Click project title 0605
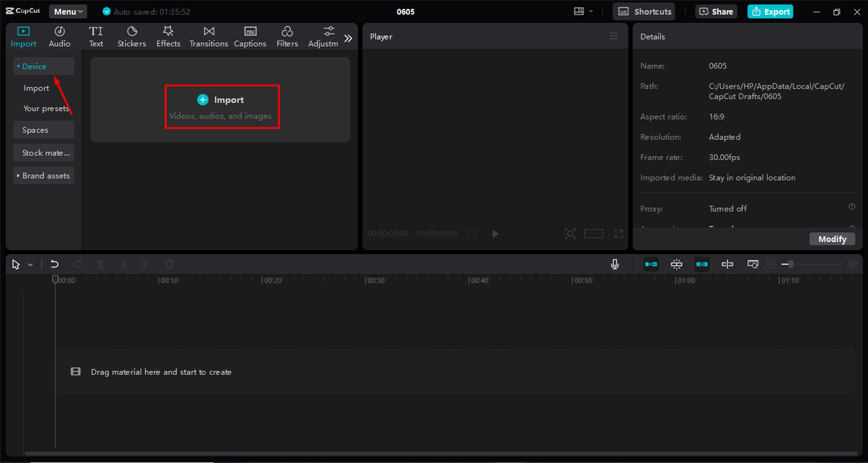 click(406, 12)
